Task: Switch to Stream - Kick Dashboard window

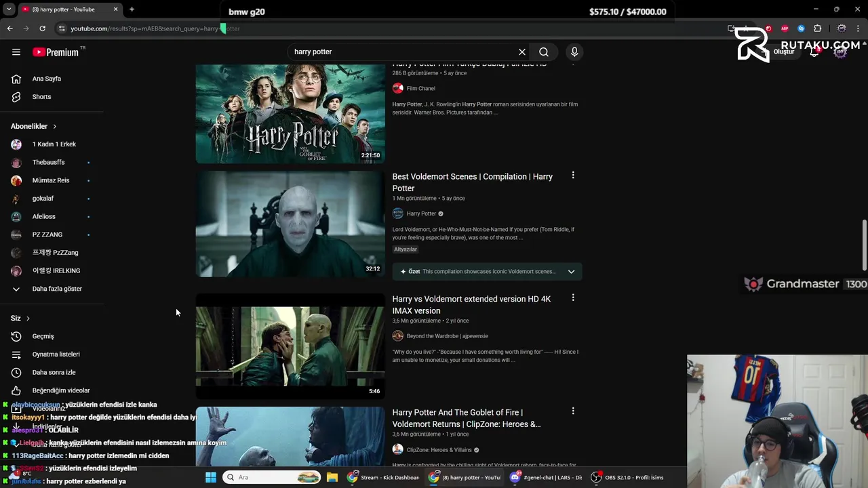Action: (383, 477)
